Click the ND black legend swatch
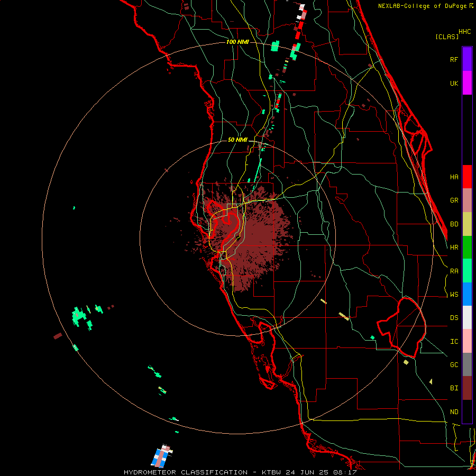Screen dimensions: 476x476 467,411
